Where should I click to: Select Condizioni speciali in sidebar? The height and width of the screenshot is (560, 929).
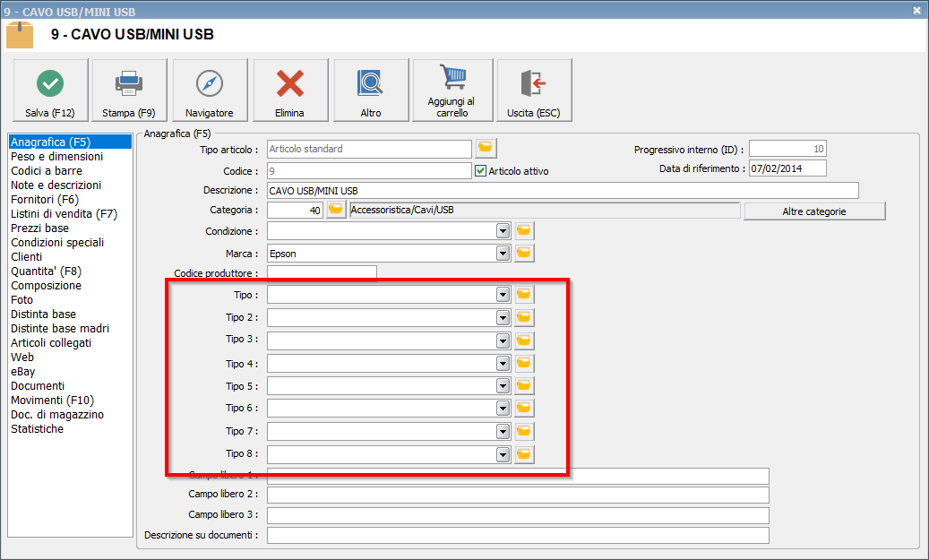[57, 243]
